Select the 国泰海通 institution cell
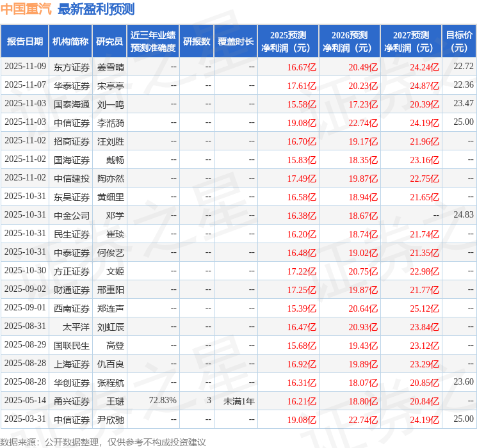 (72, 104)
